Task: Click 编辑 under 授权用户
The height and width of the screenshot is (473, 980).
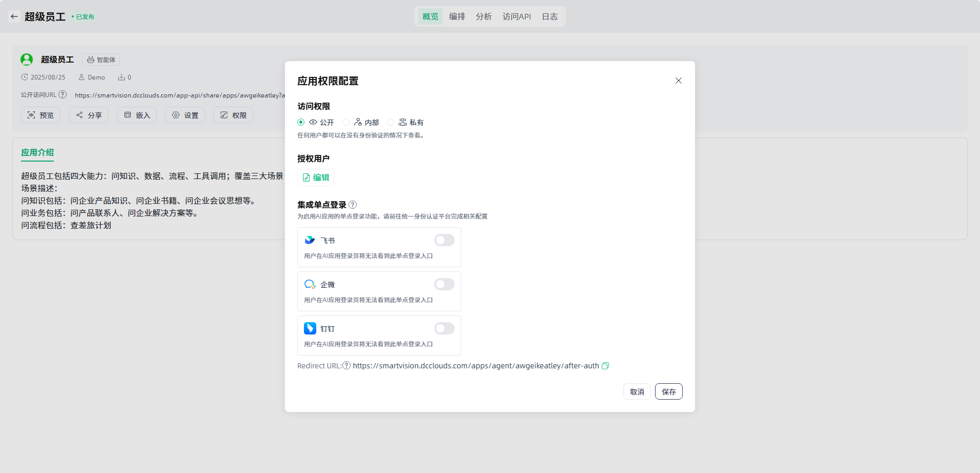Action: pos(316,178)
